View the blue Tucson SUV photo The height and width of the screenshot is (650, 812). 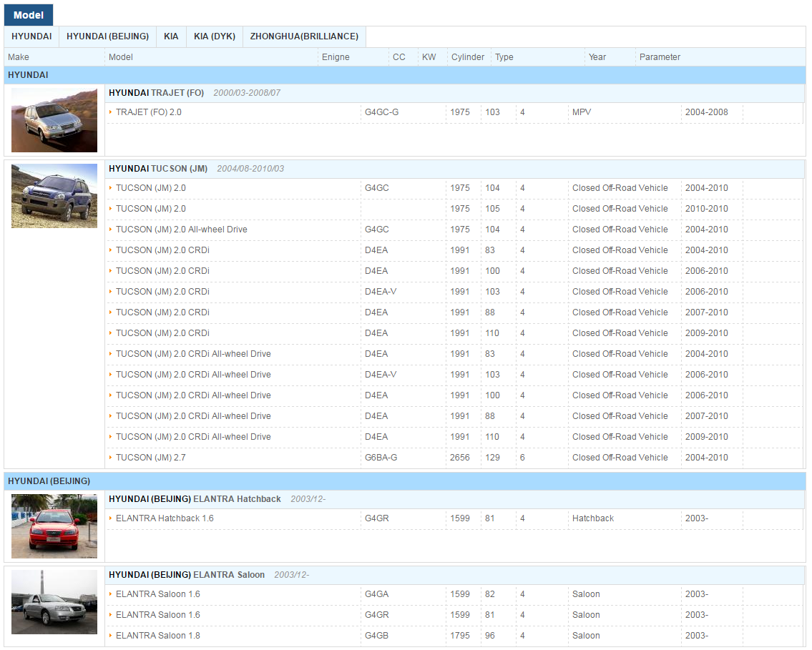(54, 196)
